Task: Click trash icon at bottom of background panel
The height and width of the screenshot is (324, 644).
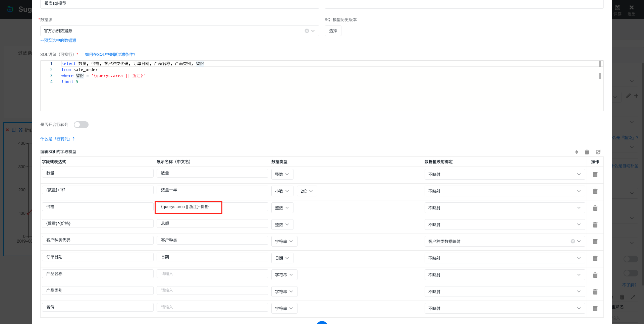Action: [622, 297]
